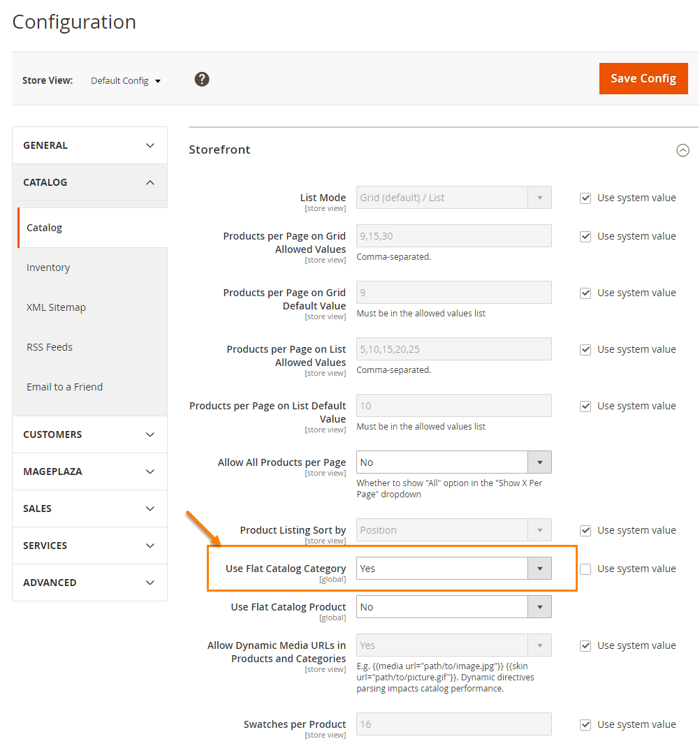This screenshot has width=700, height=753.
Task: Expand the SALES sidebar section chevron
Action: [150, 508]
